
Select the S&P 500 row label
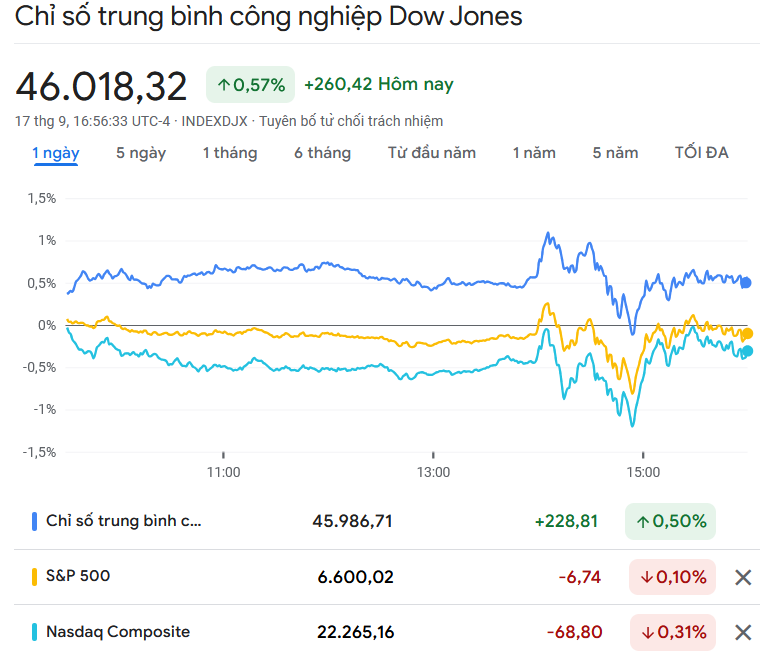pyautogui.click(x=78, y=576)
